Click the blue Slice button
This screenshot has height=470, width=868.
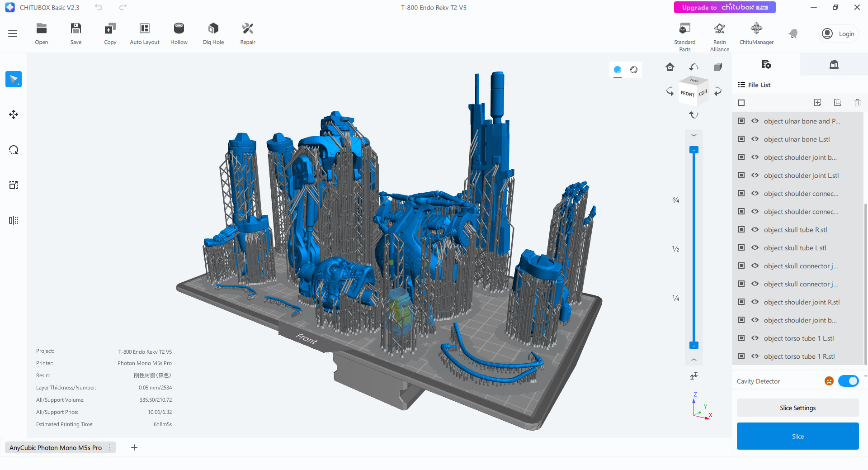798,436
